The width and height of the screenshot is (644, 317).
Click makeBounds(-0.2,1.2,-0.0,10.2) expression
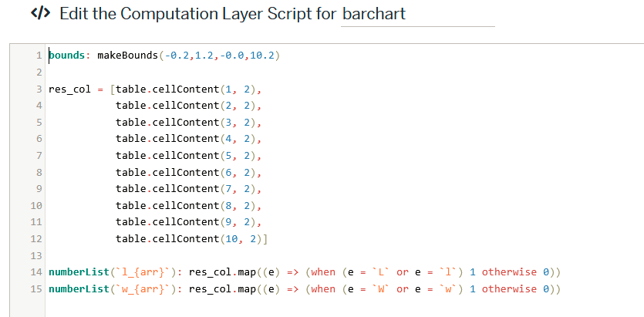[188, 56]
